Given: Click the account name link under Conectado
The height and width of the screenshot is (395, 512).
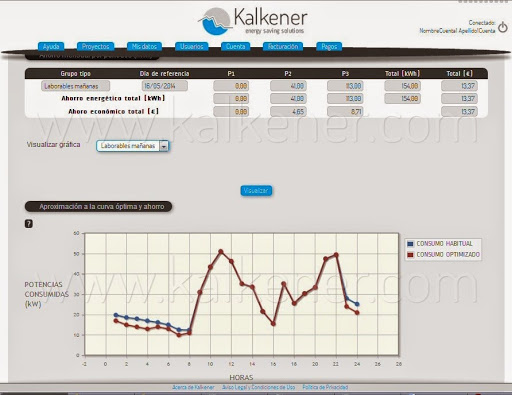Looking at the screenshot, I should (457, 31).
